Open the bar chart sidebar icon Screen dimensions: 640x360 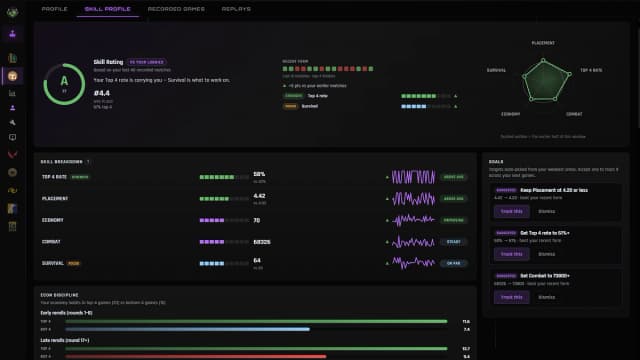click(x=13, y=93)
